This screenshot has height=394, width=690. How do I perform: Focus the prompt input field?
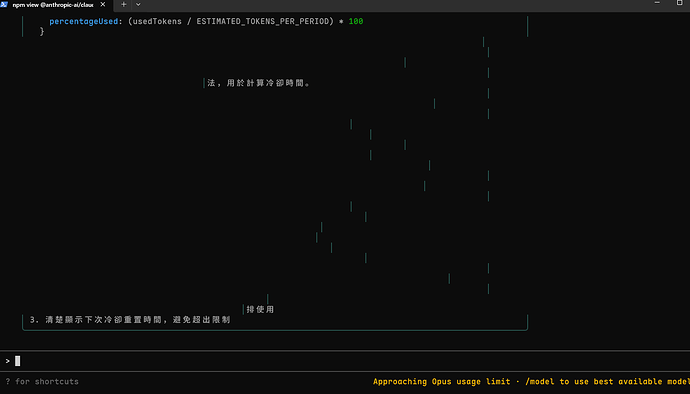pos(345,361)
